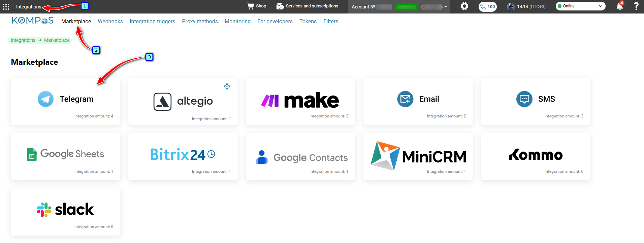The width and height of the screenshot is (644, 243).
Task: Click the Shop link in top bar
Action: (261, 6)
